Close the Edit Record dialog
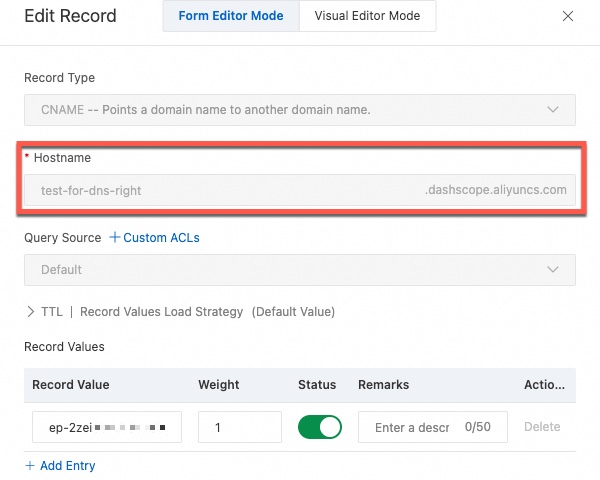This screenshot has width=600, height=480. tap(568, 16)
